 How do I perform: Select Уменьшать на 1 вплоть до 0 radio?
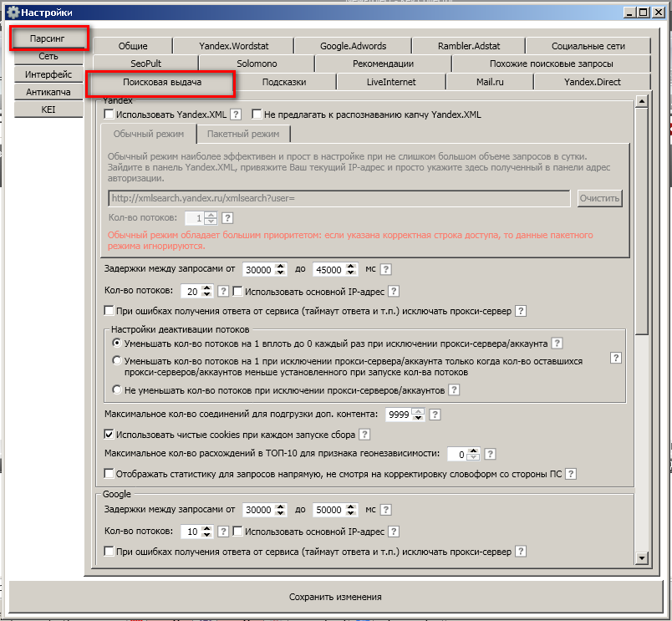point(116,343)
